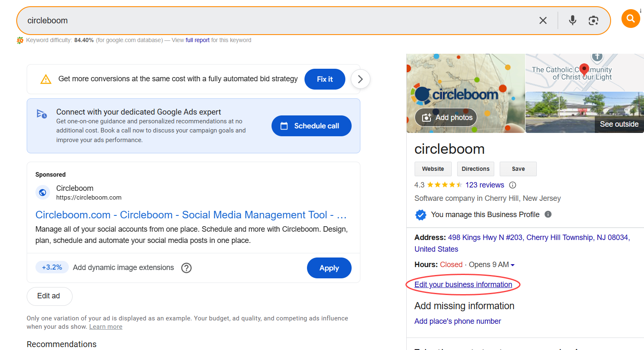Open the Website button for circleboom
This screenshot has width=644, height=350.
tap(433, 169)
